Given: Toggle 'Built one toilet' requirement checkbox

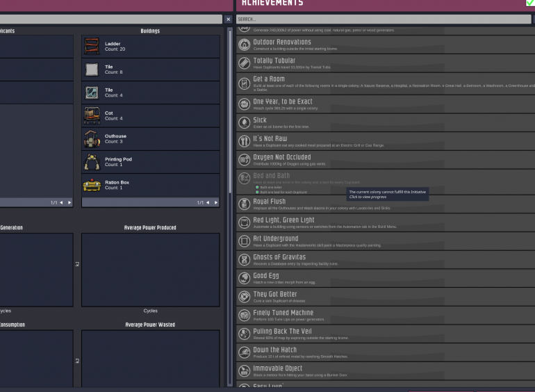Looking at the screenshot, I should pos(257,187).
